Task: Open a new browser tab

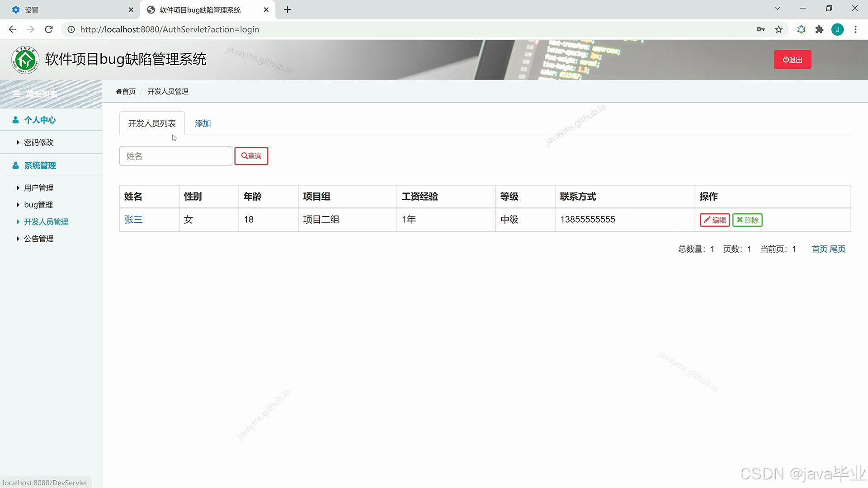Action: pyautogui.click(x=288, y=9)
